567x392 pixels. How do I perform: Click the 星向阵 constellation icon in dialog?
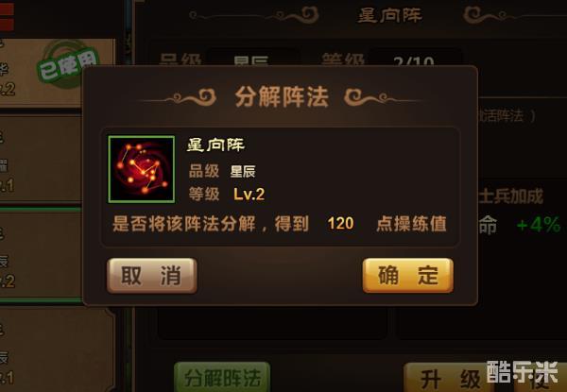[x=142, y=169]
